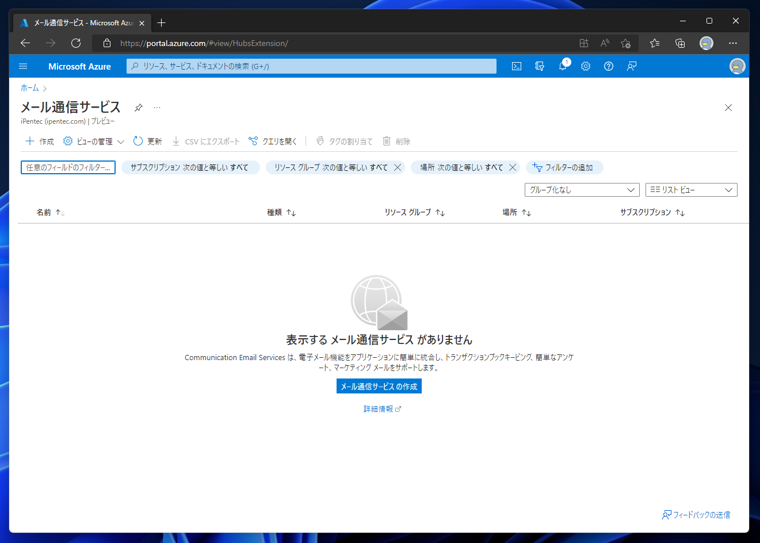Expand the グループ化なし dropdown

582,190
